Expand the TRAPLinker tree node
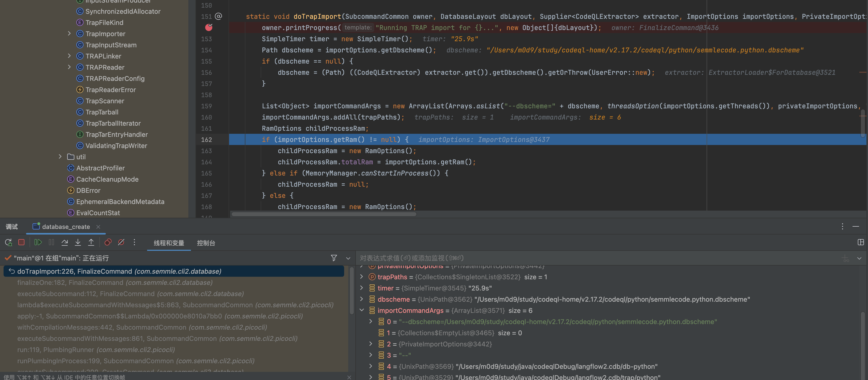The width and height of the screenshot is (868, 380). click(69, 56)
